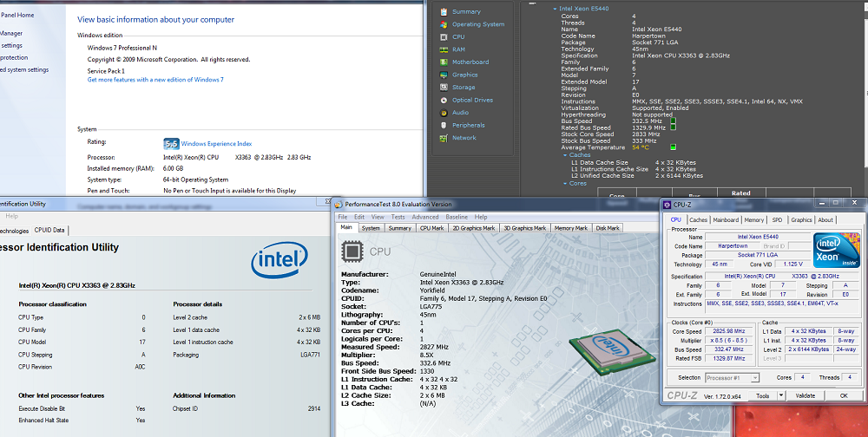Image resolution: width=868 pixels, height=437 pixels.
Task: Open the Memory Mark tab in PerformanceTest
Action: click(x=571, y=228)
